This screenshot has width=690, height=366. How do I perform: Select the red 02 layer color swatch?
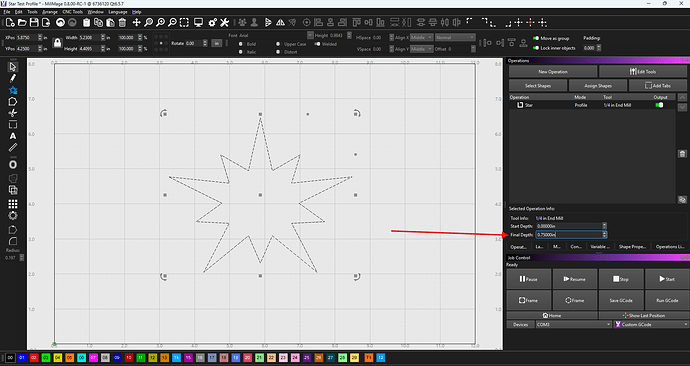coord(34,358)
